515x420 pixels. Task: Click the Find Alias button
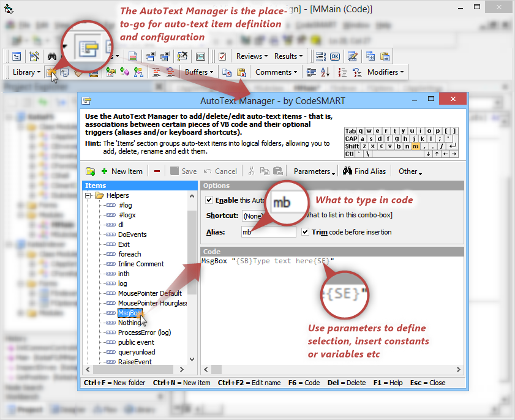click(364, 171)
